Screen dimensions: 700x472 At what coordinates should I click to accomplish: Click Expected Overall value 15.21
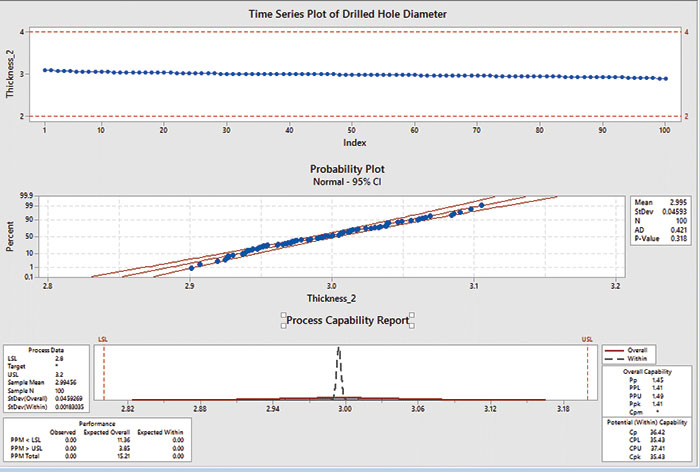pos(123,456)
